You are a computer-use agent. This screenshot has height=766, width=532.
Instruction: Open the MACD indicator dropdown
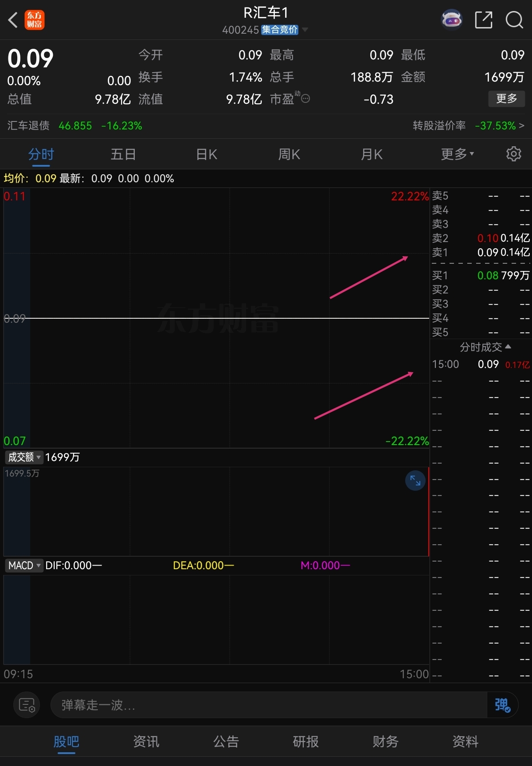[24, 565]
